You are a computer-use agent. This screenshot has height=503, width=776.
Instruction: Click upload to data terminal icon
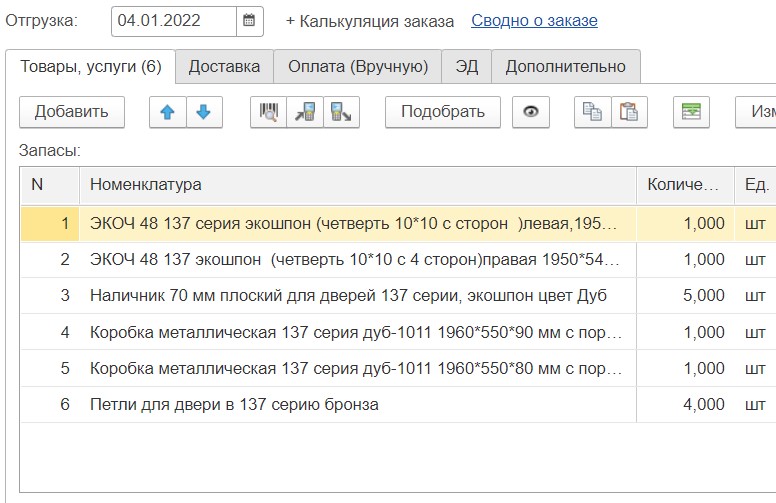[340, 112]
